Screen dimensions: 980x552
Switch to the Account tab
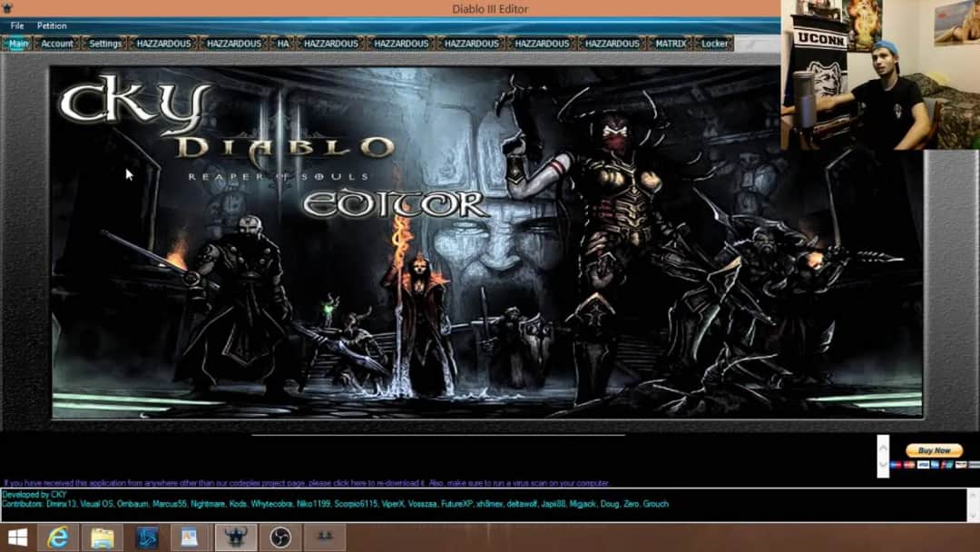click(56, 43)
